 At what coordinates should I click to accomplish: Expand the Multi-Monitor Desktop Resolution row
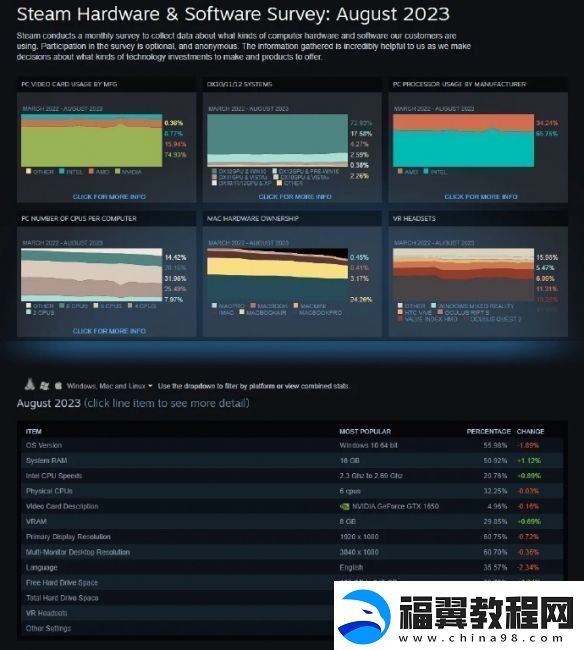292,552
